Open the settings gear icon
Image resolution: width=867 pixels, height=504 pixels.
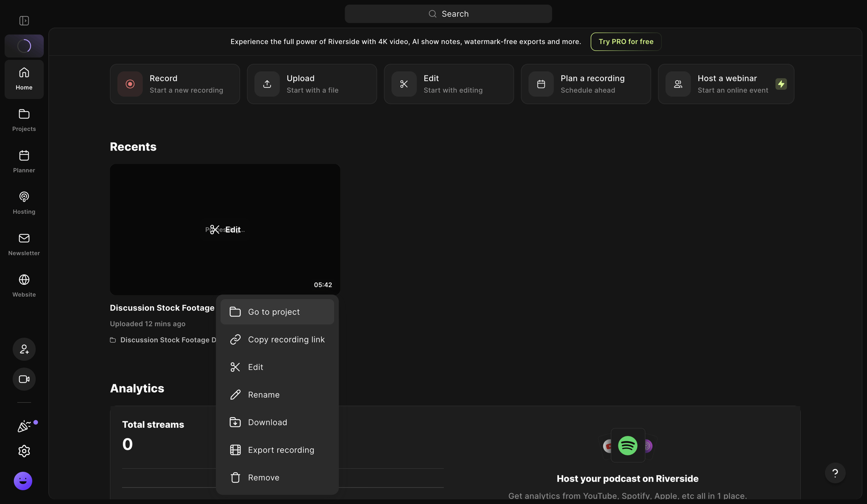coord(24,451)
